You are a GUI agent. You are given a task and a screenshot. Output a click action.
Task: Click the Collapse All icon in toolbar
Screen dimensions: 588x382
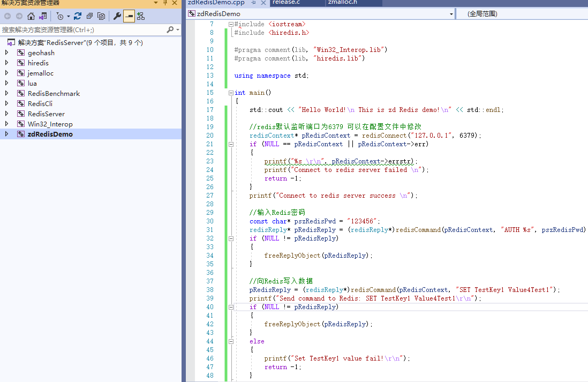(89, 16)
